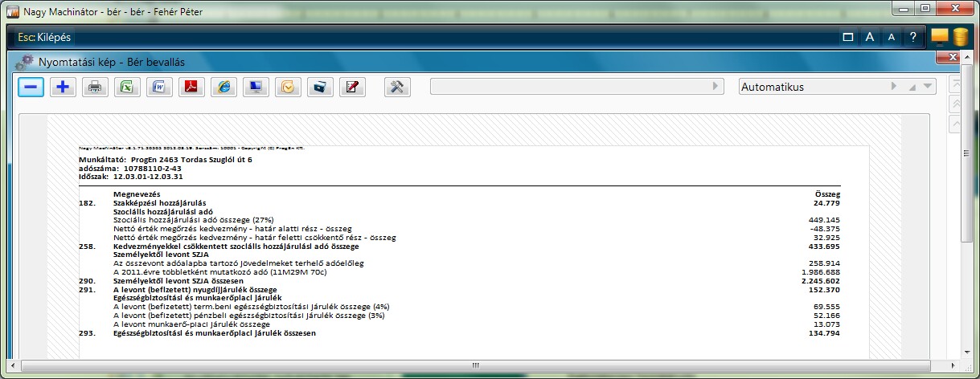Image resolution: width=980 pixels, height=379 pixels.
Task: Click the Időszak 12.03.01-12.03.31 line
Action: [x=130, y=176]
